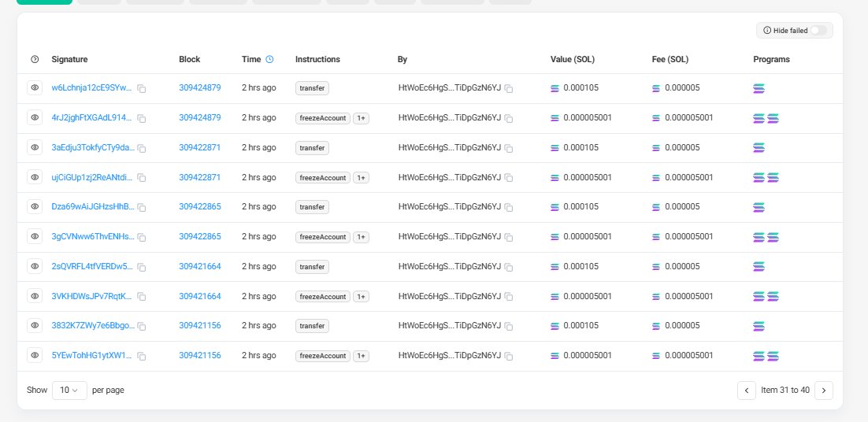Click the Value (SOL) column header
This screenshot has width=868, height=422.
pos(573,59)
